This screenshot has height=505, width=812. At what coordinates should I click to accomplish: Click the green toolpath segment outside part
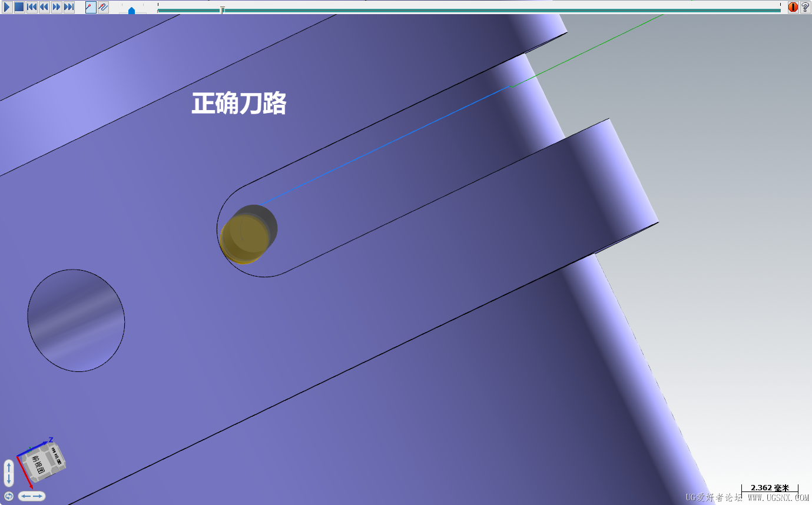tap(588, 50)
